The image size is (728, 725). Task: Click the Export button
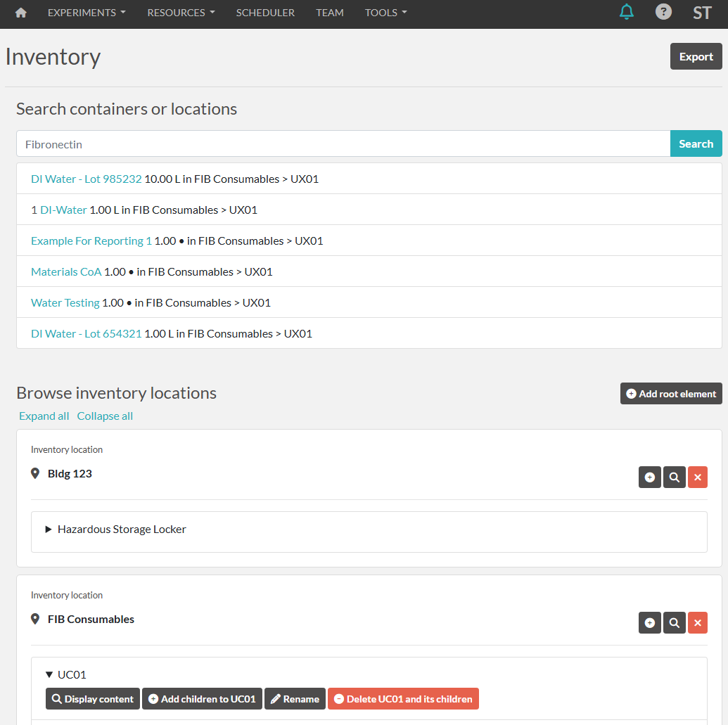(696, 57)
